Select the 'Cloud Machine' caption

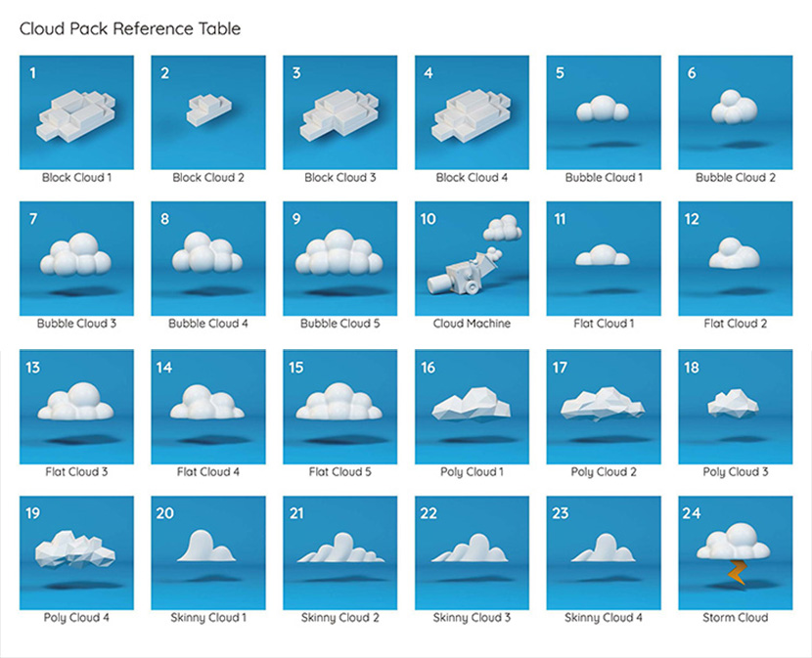click(472, 324)
